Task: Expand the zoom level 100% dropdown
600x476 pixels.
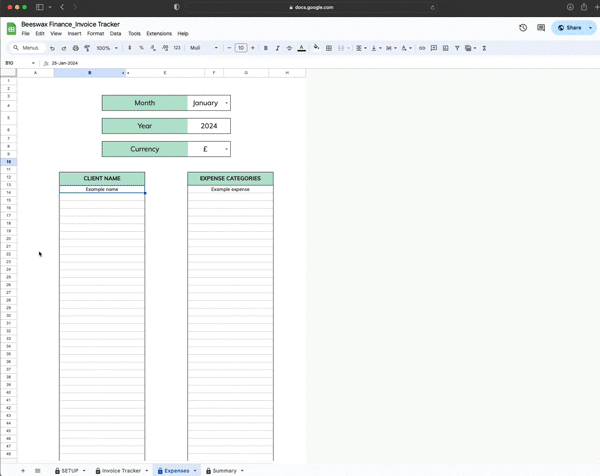Action: click(x=106, y=48)
